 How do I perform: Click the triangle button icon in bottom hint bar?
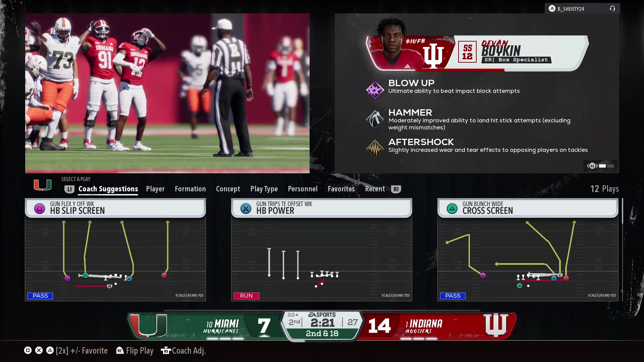click(x=50, y=350)
